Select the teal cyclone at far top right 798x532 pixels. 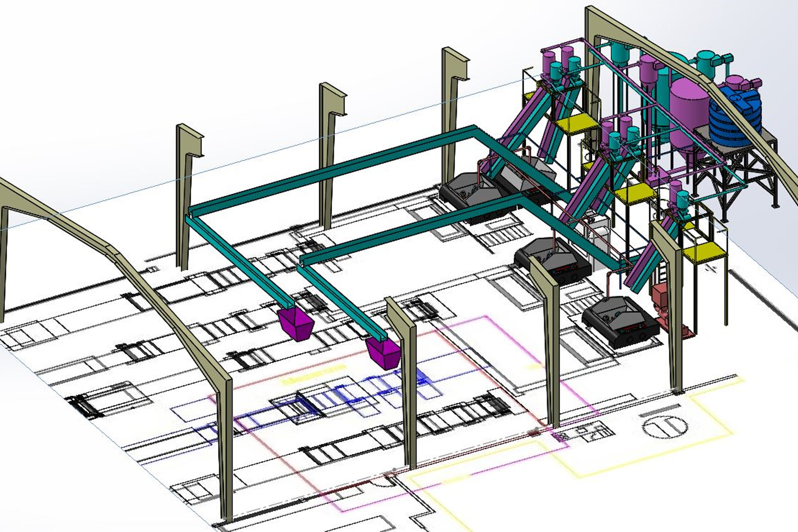point(705,62)
